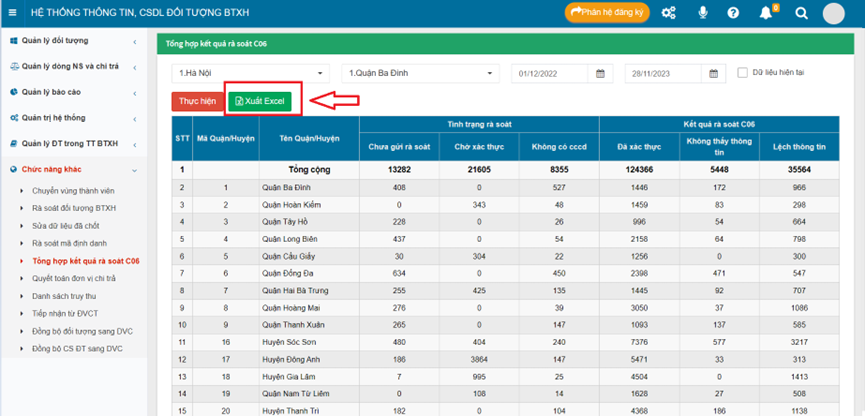Open the '1.Quận Ba Đình' district dropdown
The image size is (865, 416).
coord(420,73)
